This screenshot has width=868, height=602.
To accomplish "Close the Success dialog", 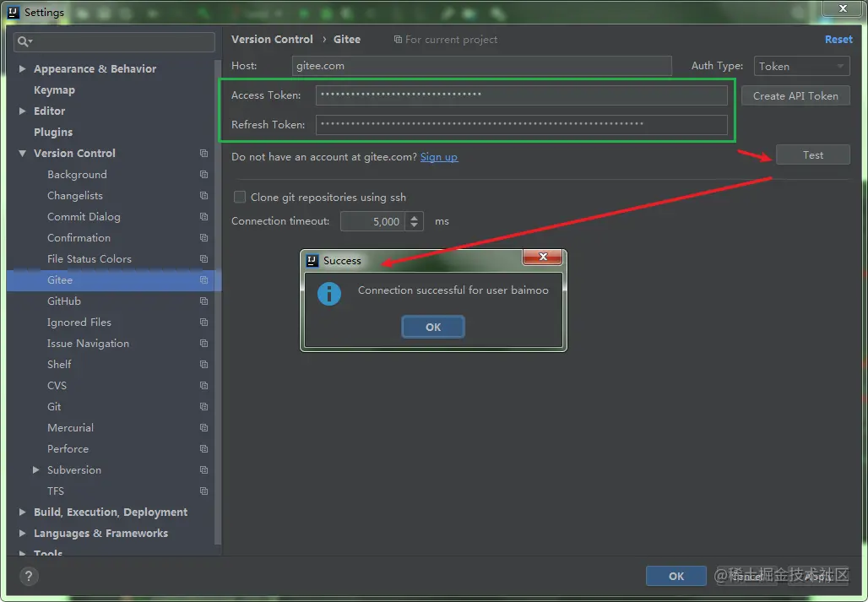I will pos(542,256).
